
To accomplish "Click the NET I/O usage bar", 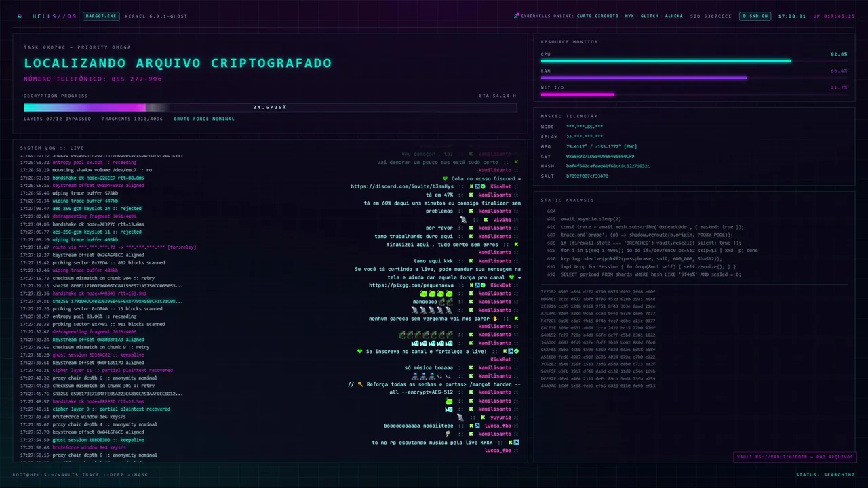I will pyautogui.click(x=694, y=94).
